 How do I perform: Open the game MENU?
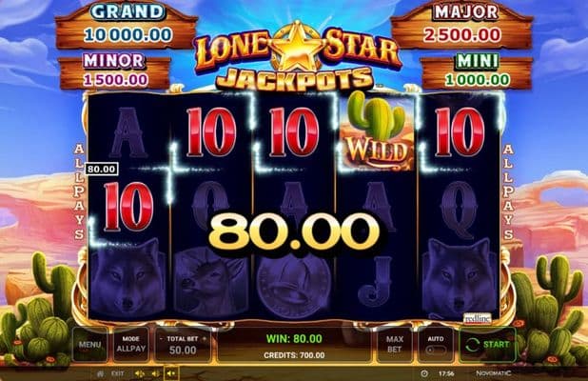[x=89, y=344]
